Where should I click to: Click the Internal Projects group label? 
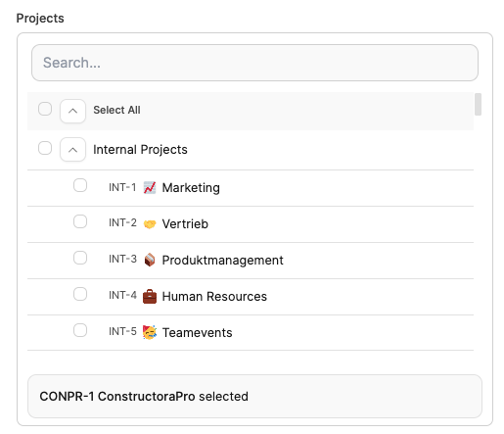[140, 150]
